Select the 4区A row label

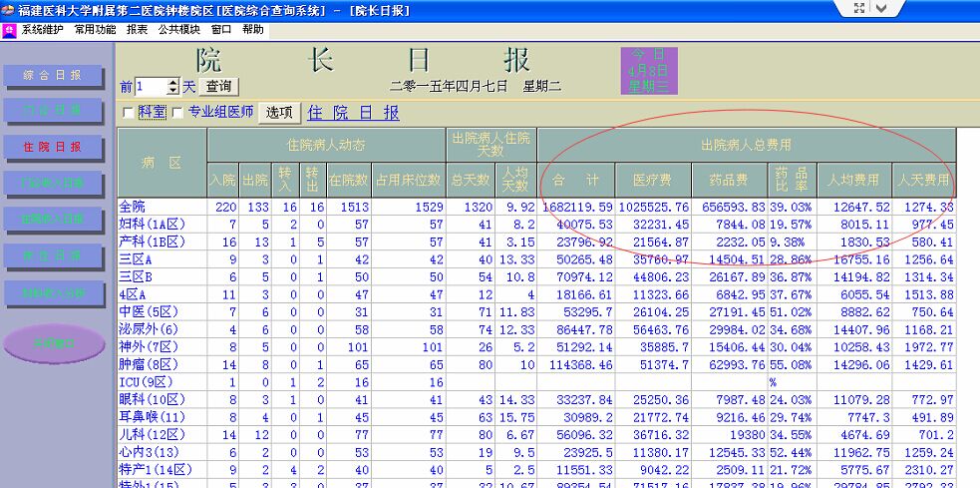point(133,294)
